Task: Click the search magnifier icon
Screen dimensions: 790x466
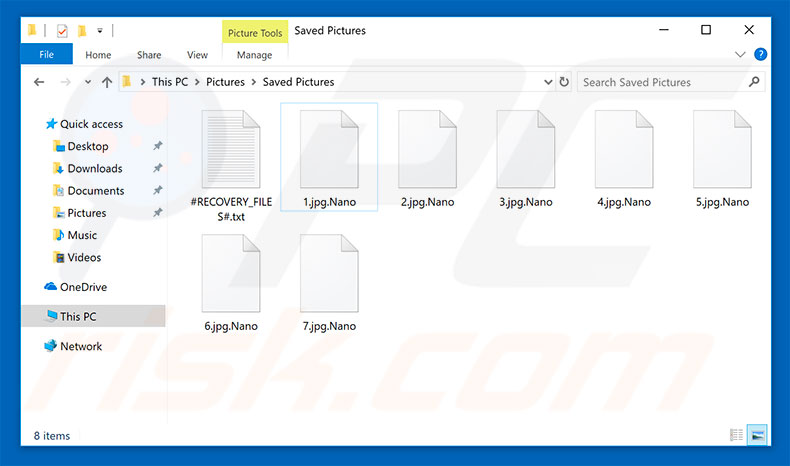Action: [754, 82]
